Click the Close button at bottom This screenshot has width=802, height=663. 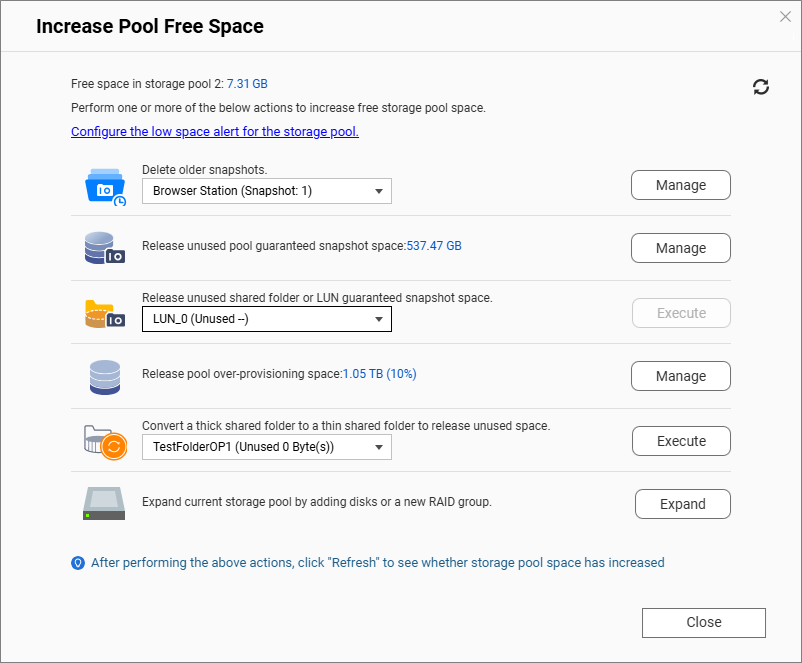[704, 623]
